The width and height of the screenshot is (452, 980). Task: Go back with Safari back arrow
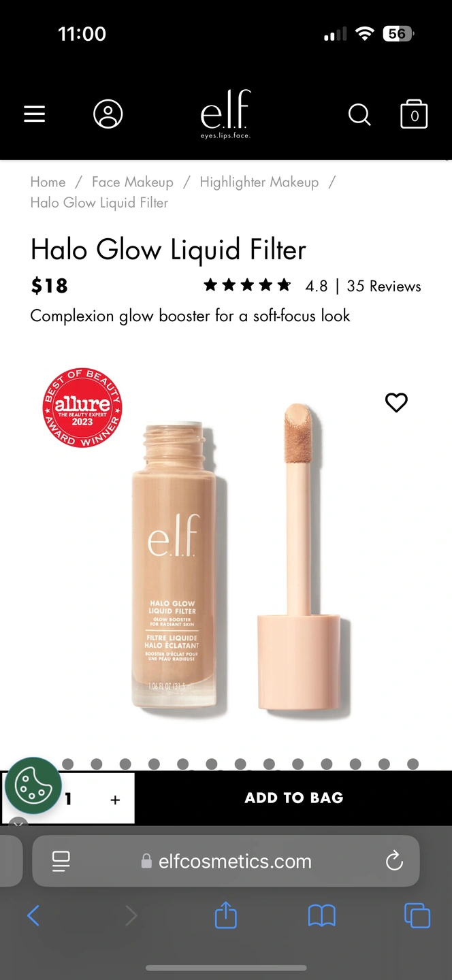point(33,915)
